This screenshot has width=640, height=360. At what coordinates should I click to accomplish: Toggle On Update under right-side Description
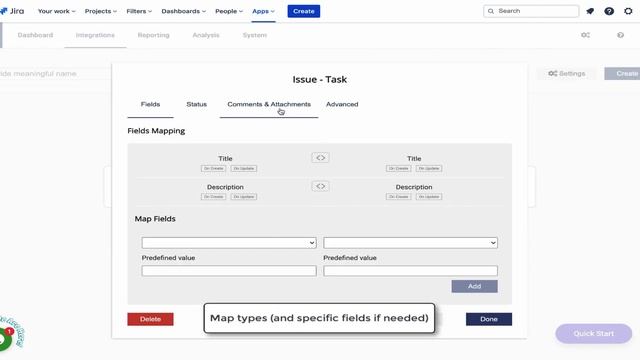pos(429,197)
